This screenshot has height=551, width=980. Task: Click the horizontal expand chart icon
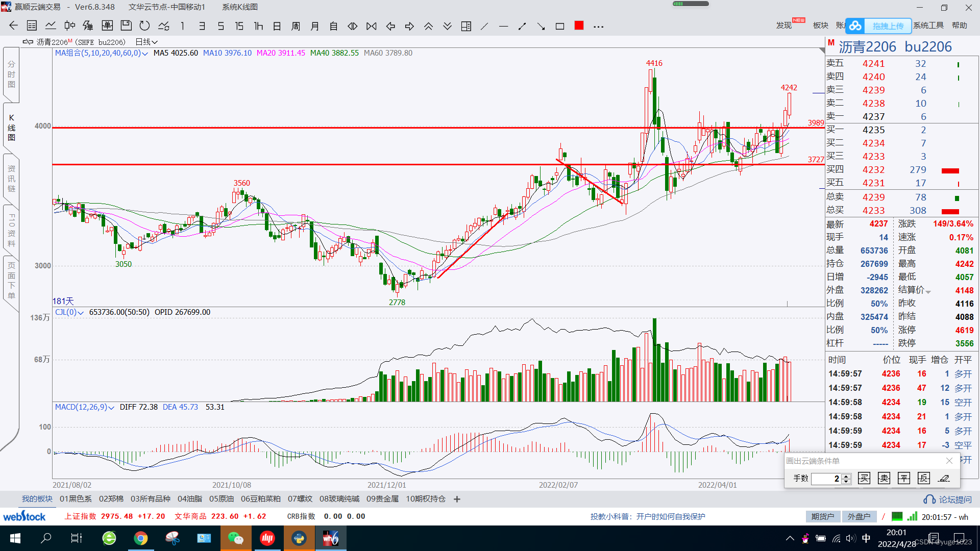tap(353, 26)
